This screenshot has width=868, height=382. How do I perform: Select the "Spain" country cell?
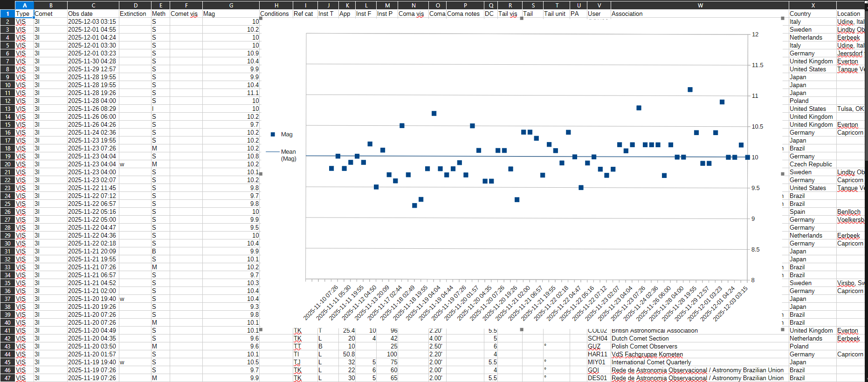click(x=813, y=211)
